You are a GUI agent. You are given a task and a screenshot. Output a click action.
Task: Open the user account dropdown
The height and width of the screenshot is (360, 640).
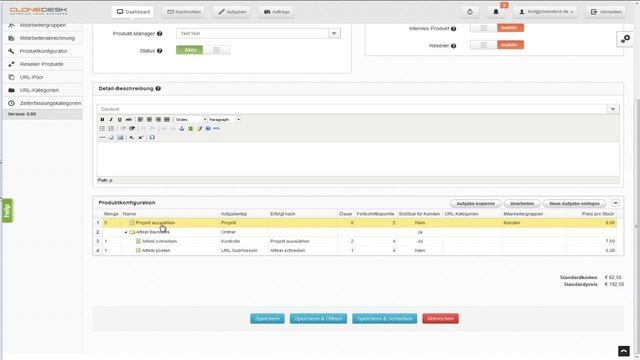546,12
